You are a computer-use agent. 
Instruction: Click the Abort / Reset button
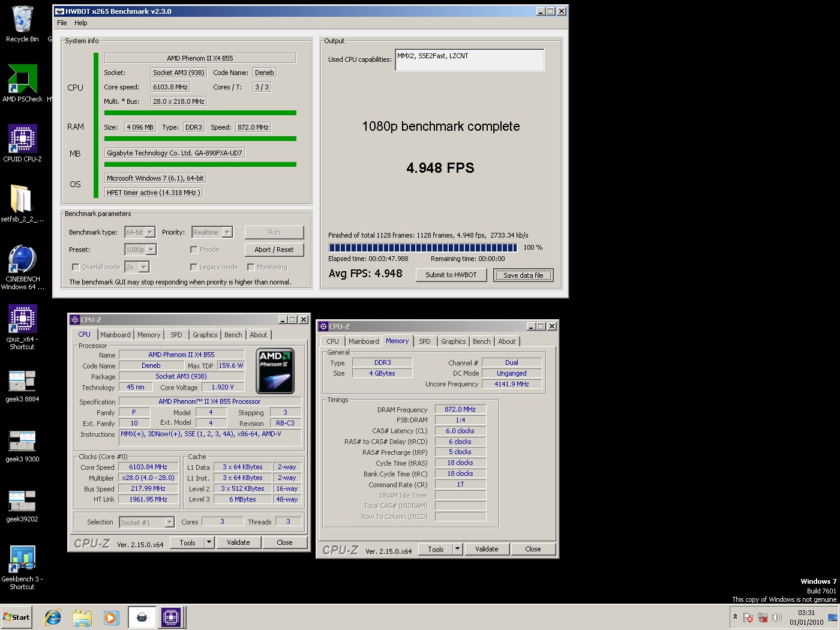click(274, 250)
